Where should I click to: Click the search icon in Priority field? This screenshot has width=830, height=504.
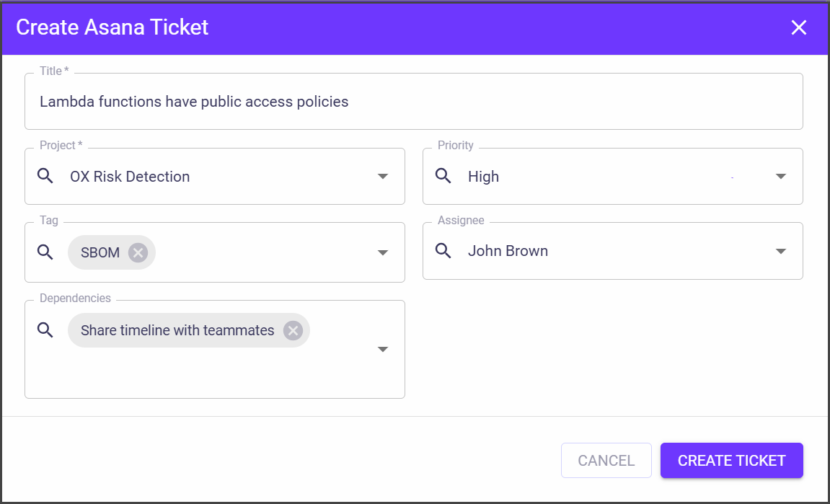[x=443, y=176]
